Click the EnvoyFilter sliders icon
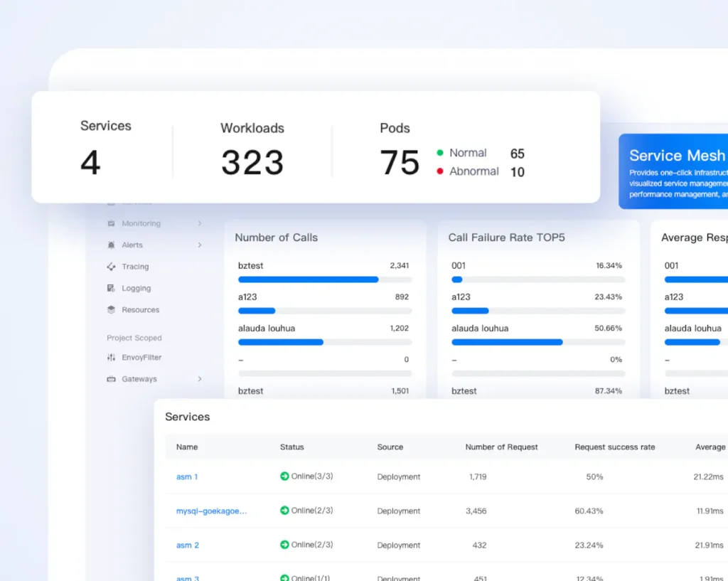 [x=111, y=358]
